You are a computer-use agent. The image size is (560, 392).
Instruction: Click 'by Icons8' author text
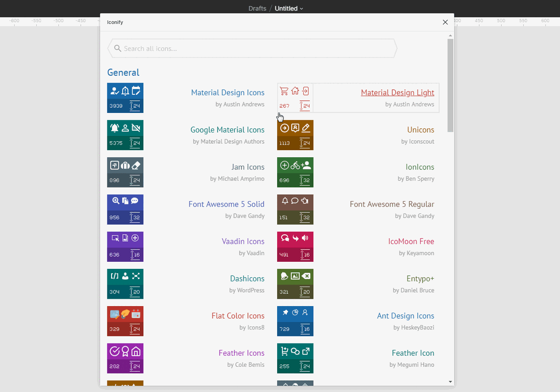(252, 328)
